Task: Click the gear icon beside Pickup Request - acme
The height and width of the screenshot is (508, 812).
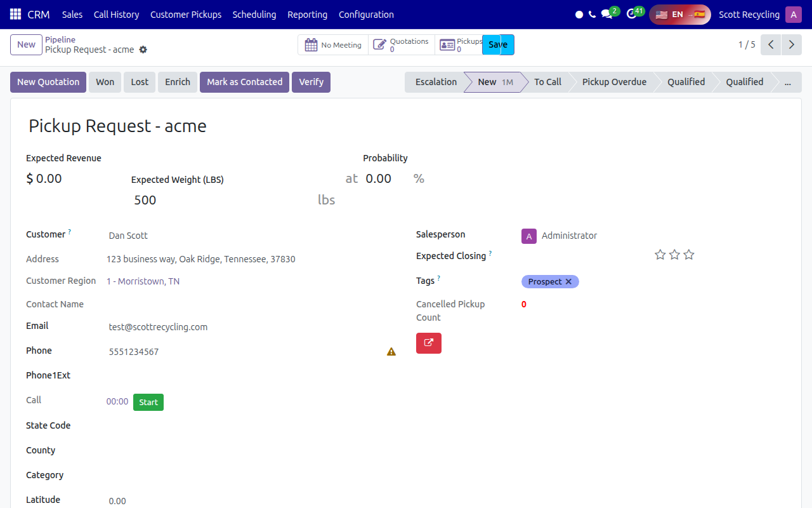Action: pos(143,50)
